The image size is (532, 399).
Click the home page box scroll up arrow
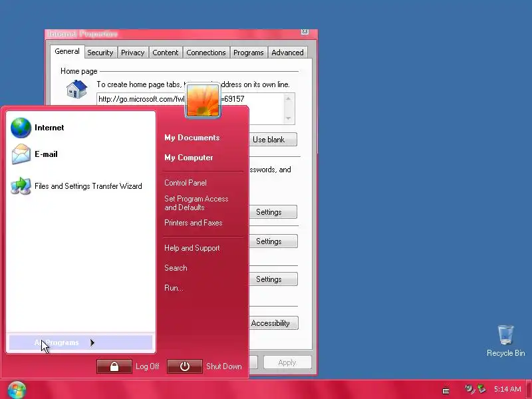click(289, 98)
